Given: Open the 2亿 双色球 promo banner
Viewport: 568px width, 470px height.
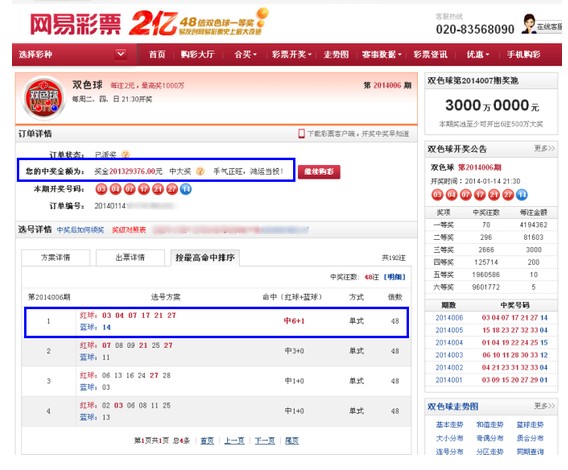Looking at the screenshot, I should [199, 22].
